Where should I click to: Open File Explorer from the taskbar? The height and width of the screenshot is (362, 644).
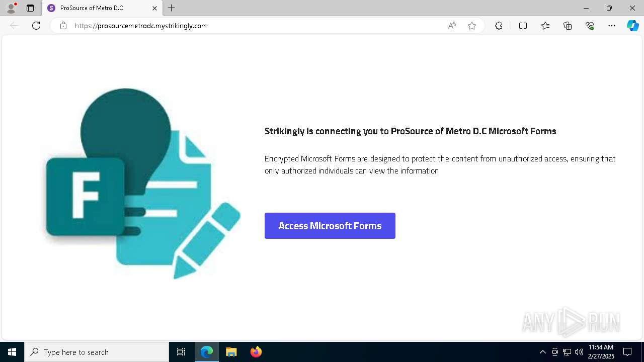[x=231, y=352]
